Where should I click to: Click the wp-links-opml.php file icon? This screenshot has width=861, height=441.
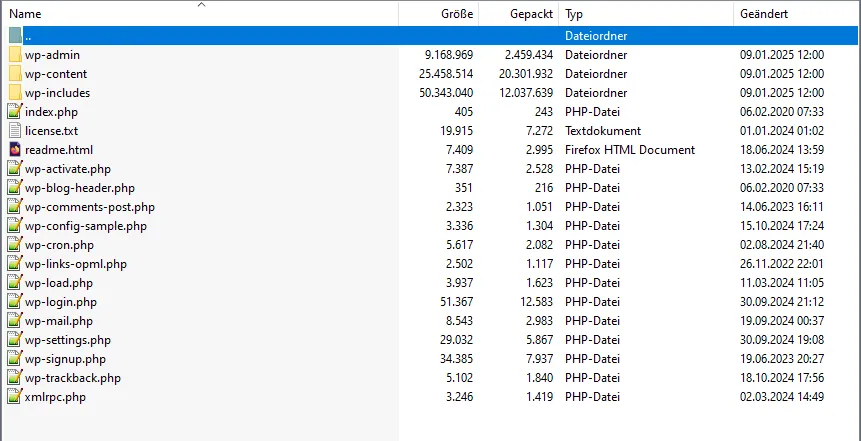click(15, 264)
